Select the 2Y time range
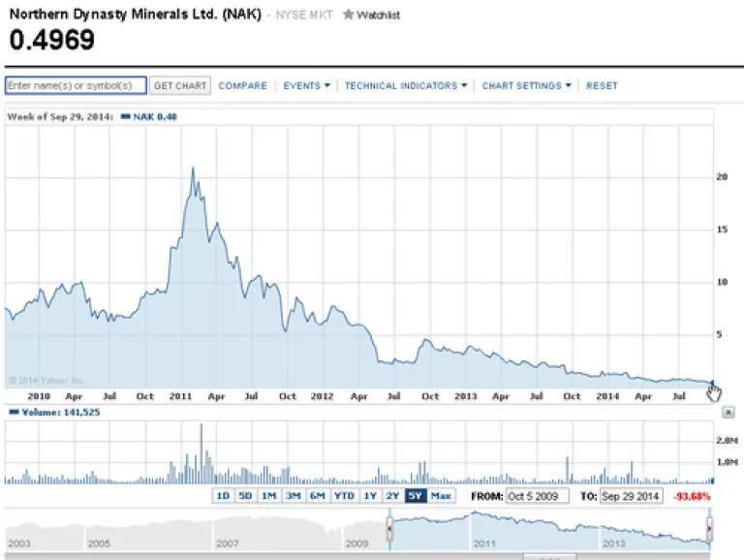744x560 pixels. 393,496
